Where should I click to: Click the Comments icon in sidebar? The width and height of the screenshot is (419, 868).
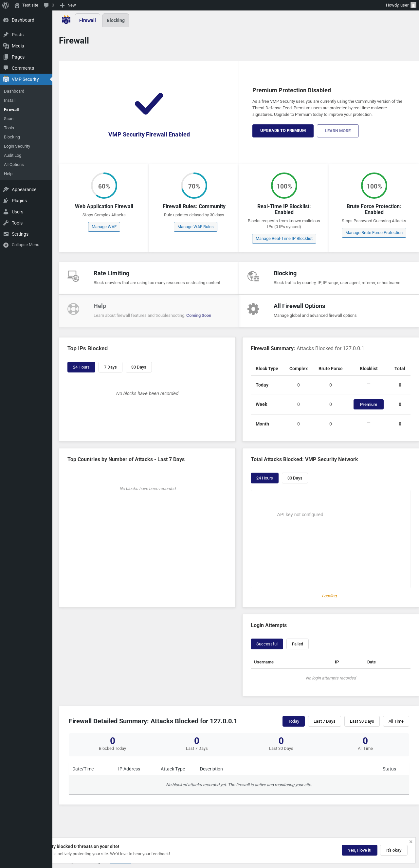(x=6, y=68)
